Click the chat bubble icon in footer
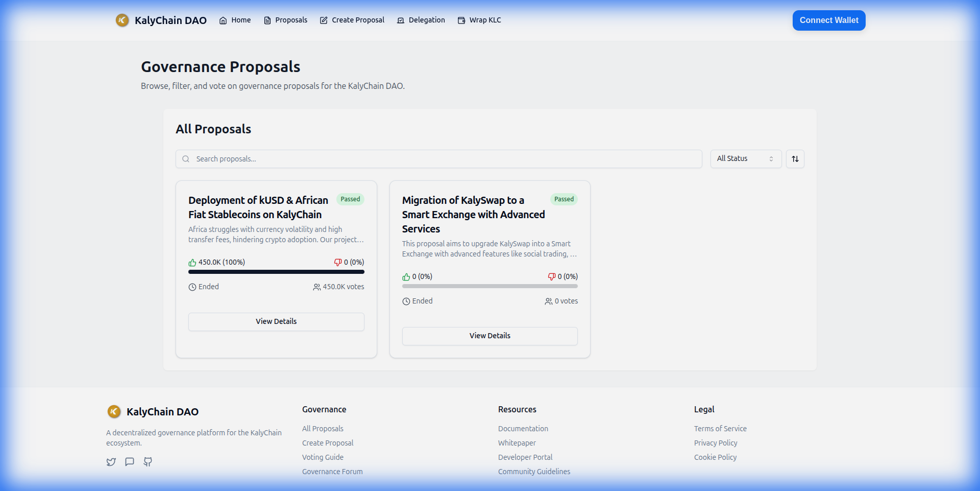980x491 pixels. (x=130, y=462)
